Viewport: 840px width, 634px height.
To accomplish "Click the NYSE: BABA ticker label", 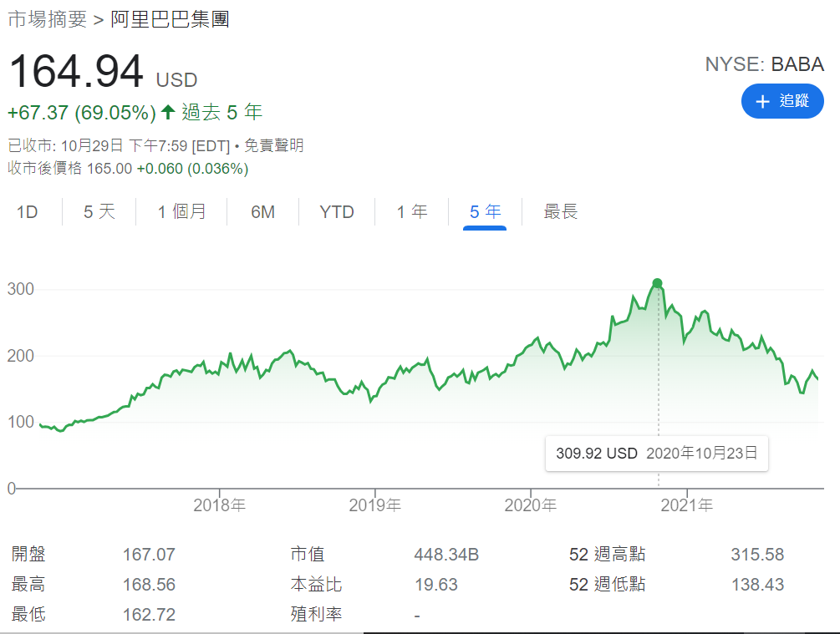I will [765, 64].
